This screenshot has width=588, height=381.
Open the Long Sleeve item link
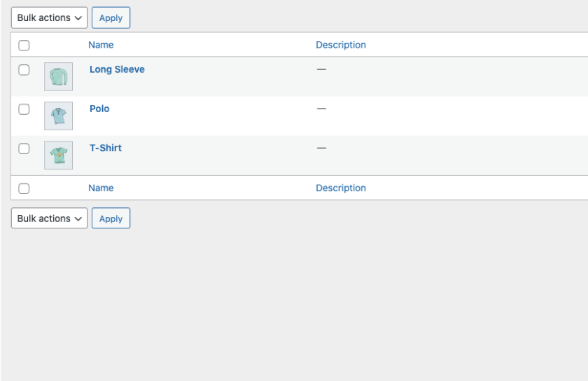pos(117,69)
